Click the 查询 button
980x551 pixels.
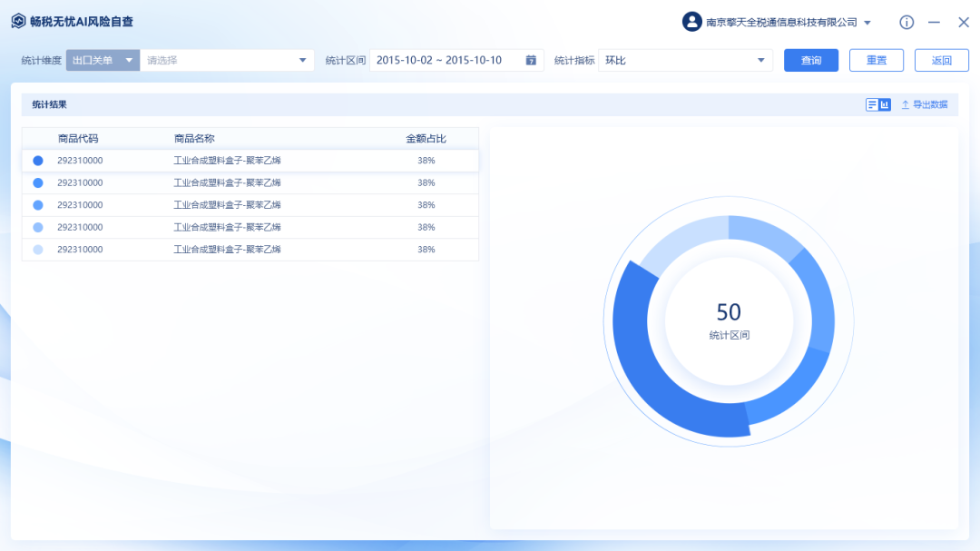(x=810, y=60)
